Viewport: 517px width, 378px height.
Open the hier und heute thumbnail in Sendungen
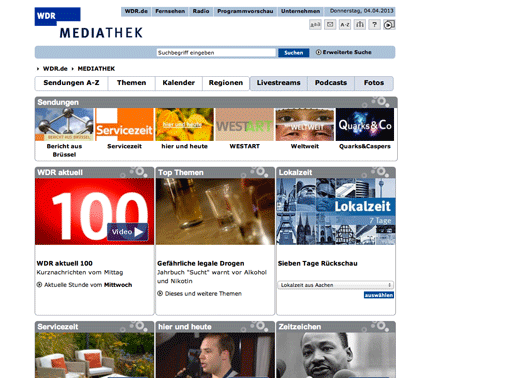[184, 124]
